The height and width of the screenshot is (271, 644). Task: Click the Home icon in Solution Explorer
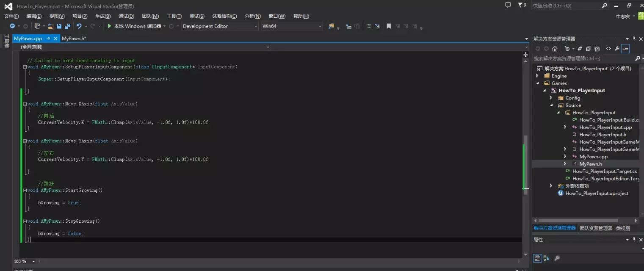point(555,49)
